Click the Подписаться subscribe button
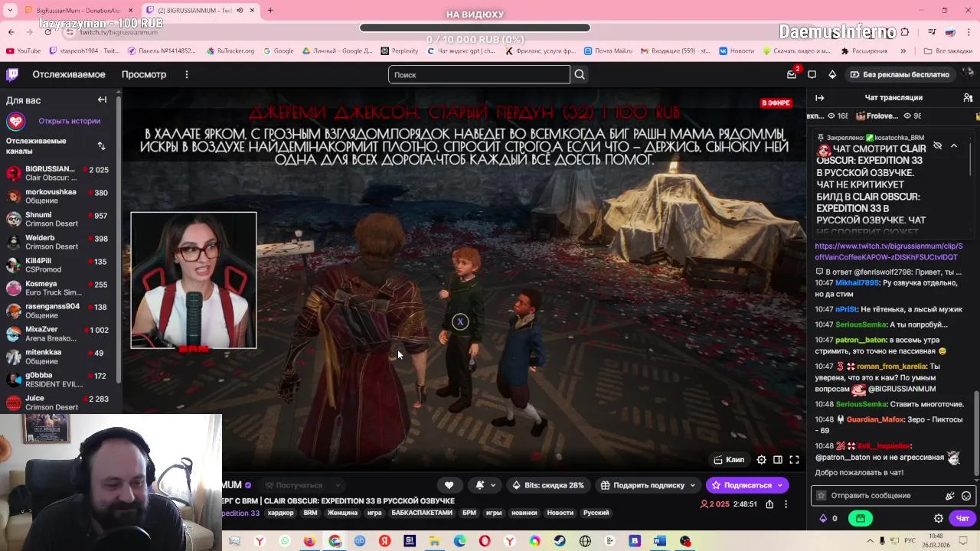980x551 pixels. pyautogui.click(x=748, y=485)
